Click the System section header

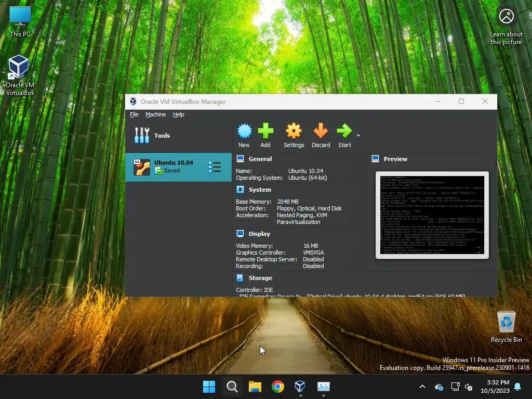tap(260, 190)
